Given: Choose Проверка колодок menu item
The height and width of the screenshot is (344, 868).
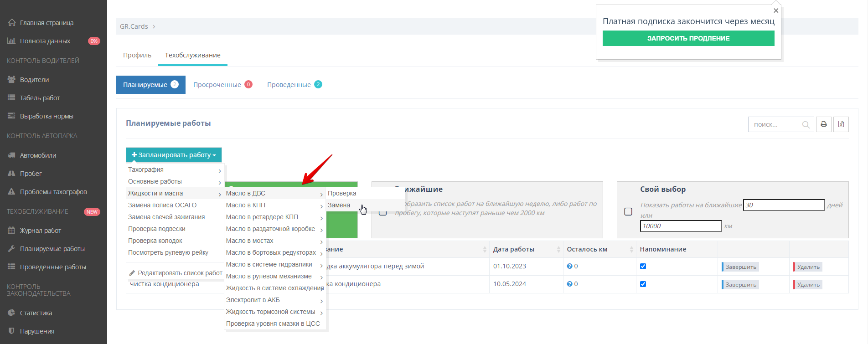Looking at the screenshot, I should pyautogui.click(x=175, y=241).
